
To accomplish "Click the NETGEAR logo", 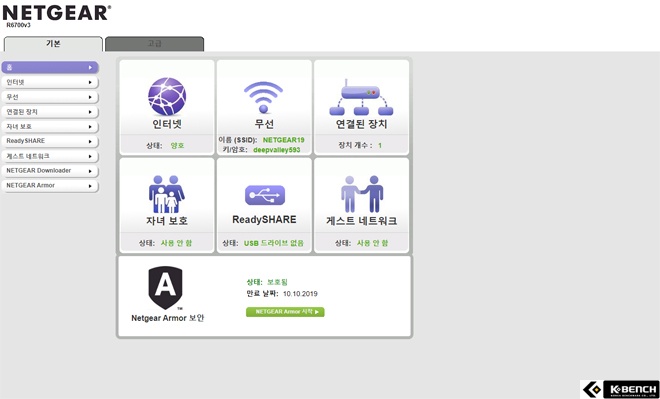I will click(x=57, y=13).
